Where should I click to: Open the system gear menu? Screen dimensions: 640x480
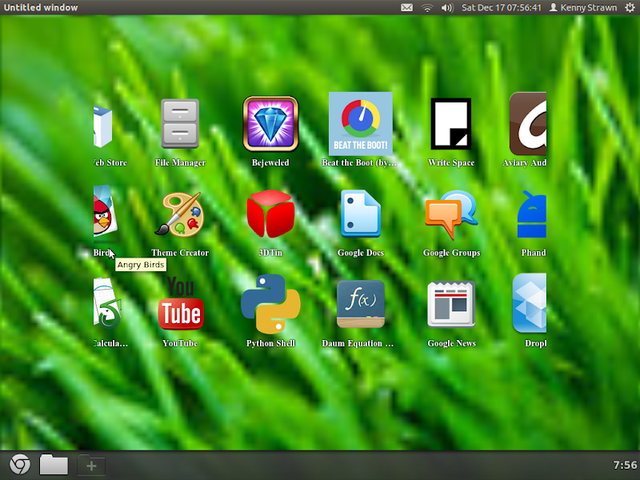coord(630,7)
